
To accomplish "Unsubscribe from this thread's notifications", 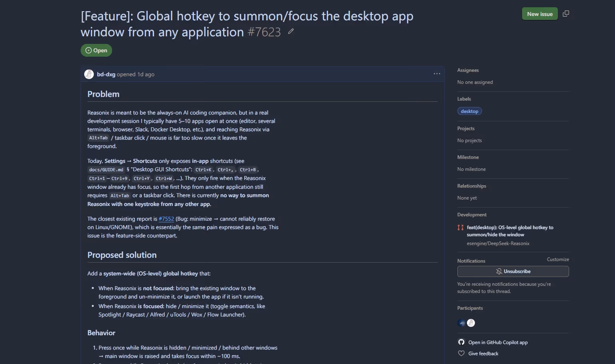I will (x=513, y=271).
